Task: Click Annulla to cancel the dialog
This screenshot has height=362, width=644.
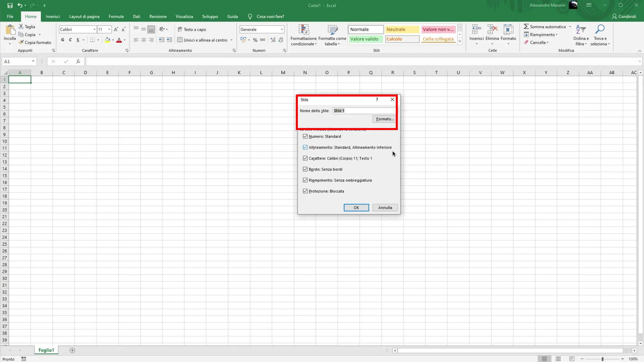Action: 385,207
